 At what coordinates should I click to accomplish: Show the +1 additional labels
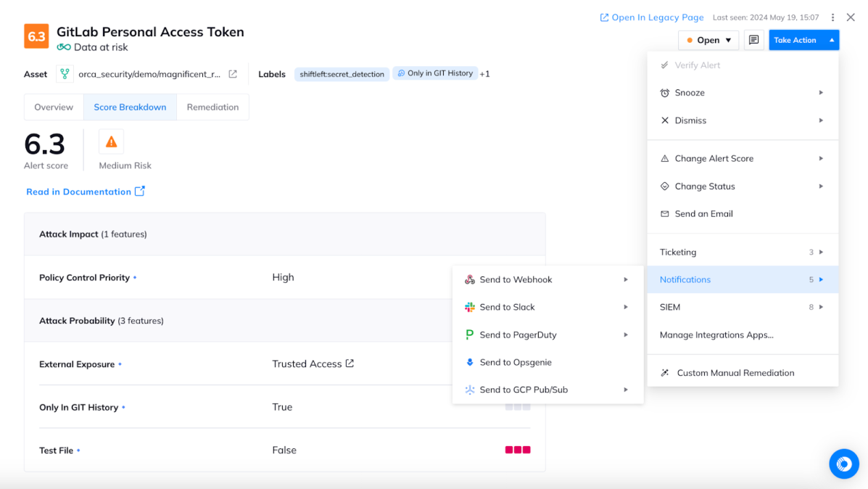tap(485, 74)
